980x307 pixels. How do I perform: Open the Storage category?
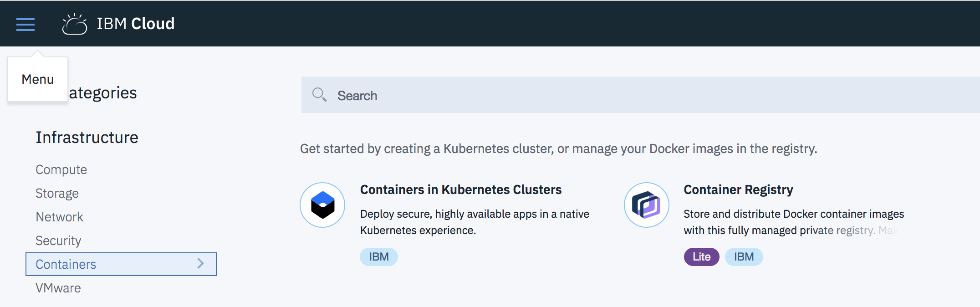pyautogui.click(x=57, y=193)
